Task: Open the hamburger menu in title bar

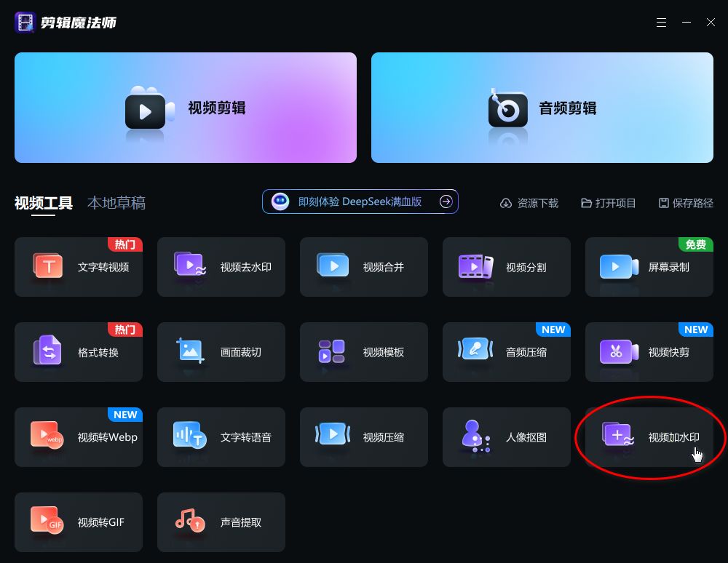Action: coord(661,23)
